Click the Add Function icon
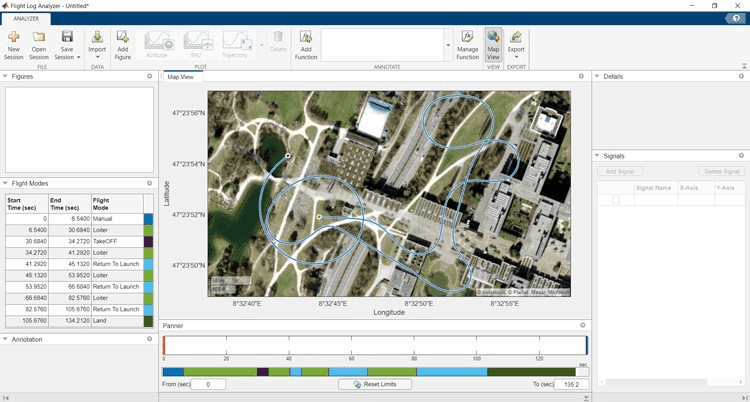 pos(306,37)
